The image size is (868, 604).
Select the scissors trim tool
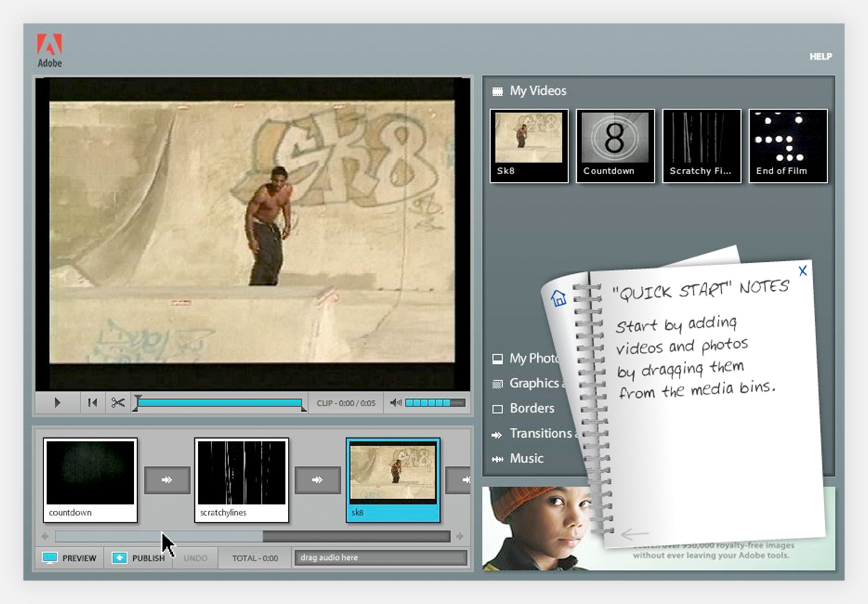coord(118,403)
